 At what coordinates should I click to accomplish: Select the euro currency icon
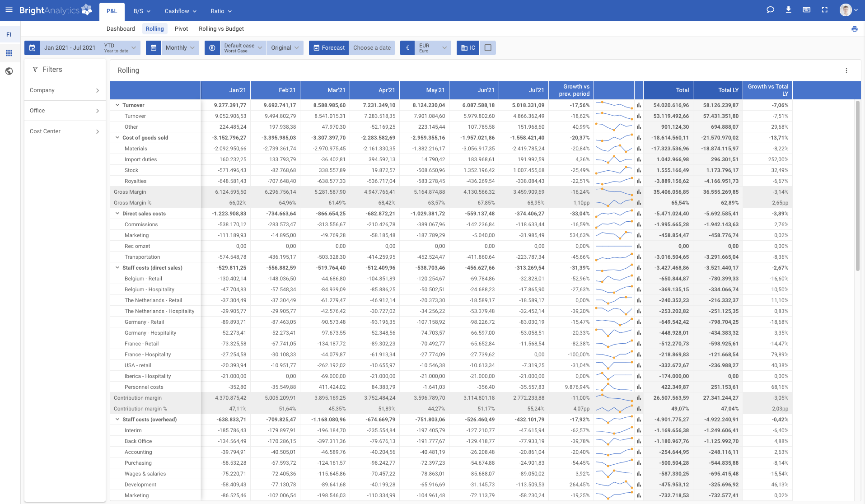[407, 47]
